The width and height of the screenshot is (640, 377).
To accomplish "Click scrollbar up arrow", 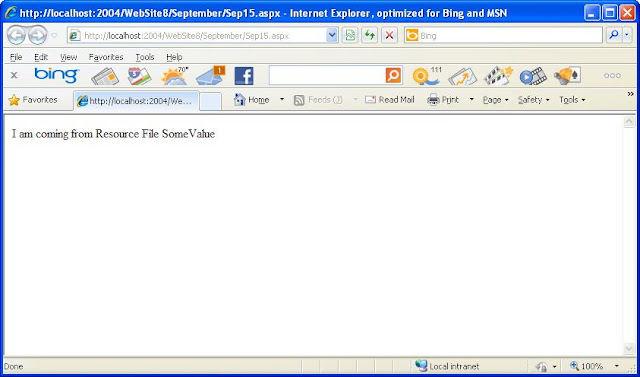I will [629, 122].
